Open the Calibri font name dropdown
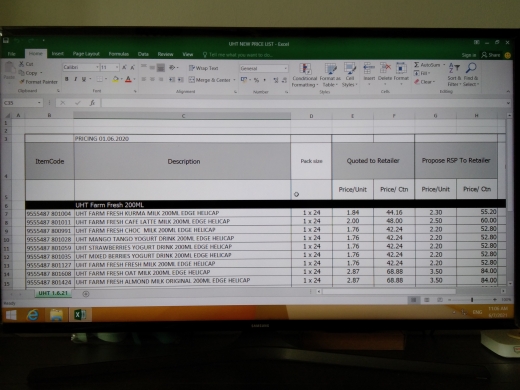Viewport: 520px width, 390px height. (x=97, y=67)
